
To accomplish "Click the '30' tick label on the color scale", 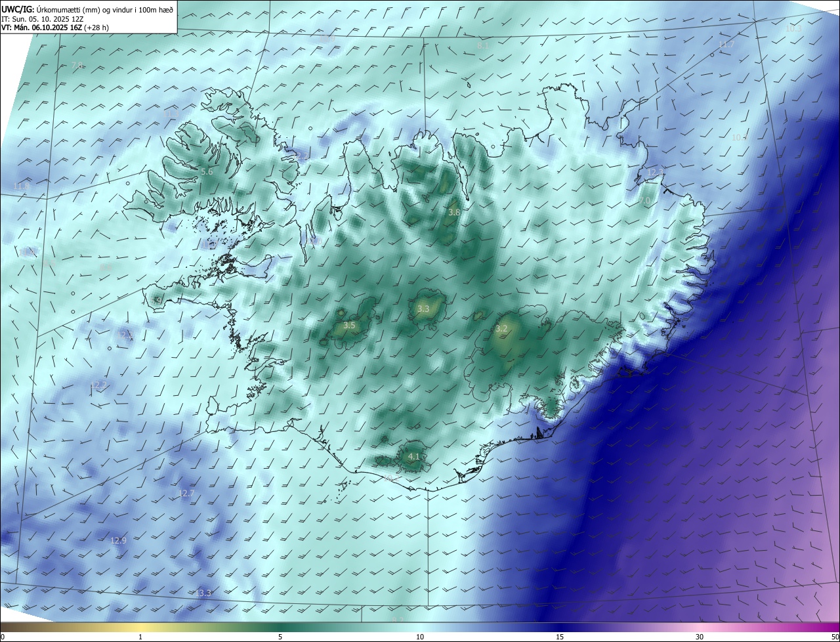I will [700, 637].
